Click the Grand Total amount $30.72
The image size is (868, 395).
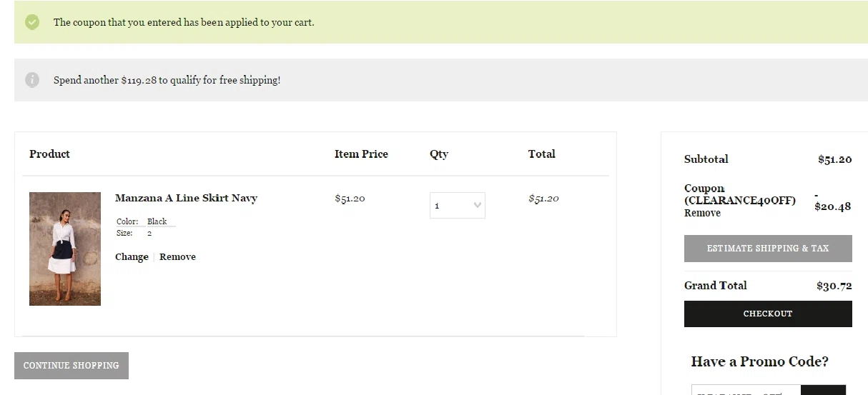pyautogui.click(x=834, y=286)
